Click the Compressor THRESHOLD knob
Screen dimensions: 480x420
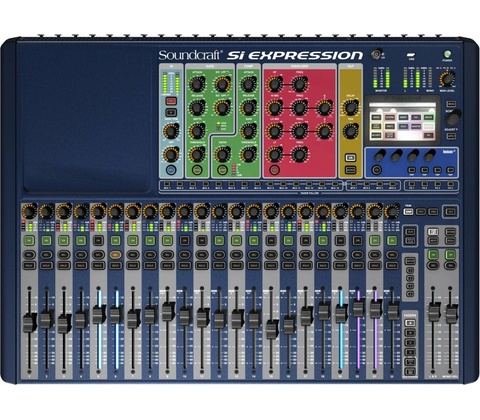(248, 154)
